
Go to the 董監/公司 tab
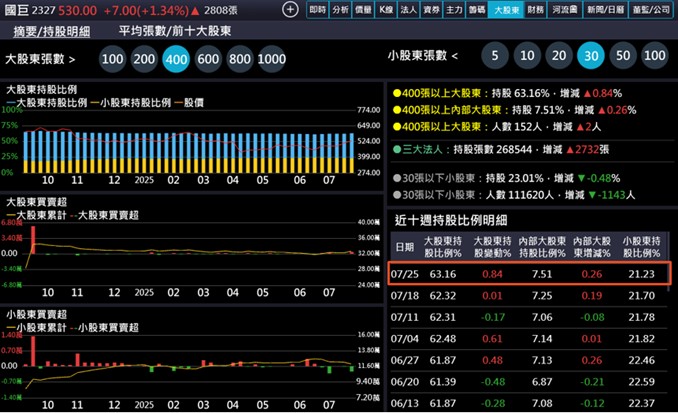(x=649, y=9)
